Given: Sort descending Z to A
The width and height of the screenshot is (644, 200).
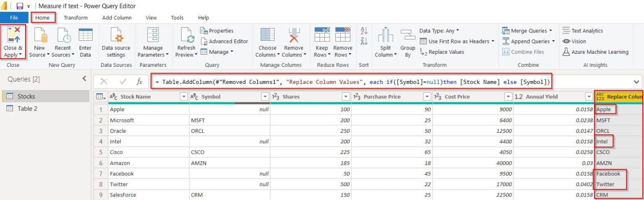Looking at the screenshot, I should pyautogui.click(x=364, y=41).
